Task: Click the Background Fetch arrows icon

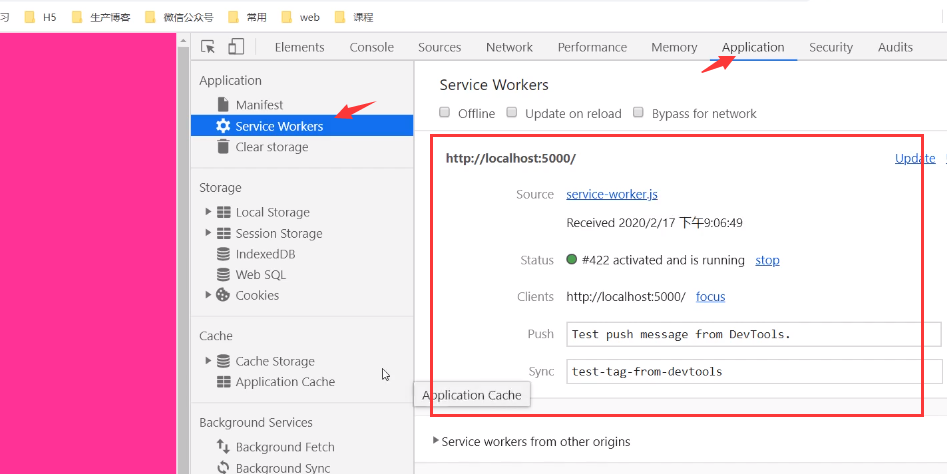Action: [x=223, y=447]
